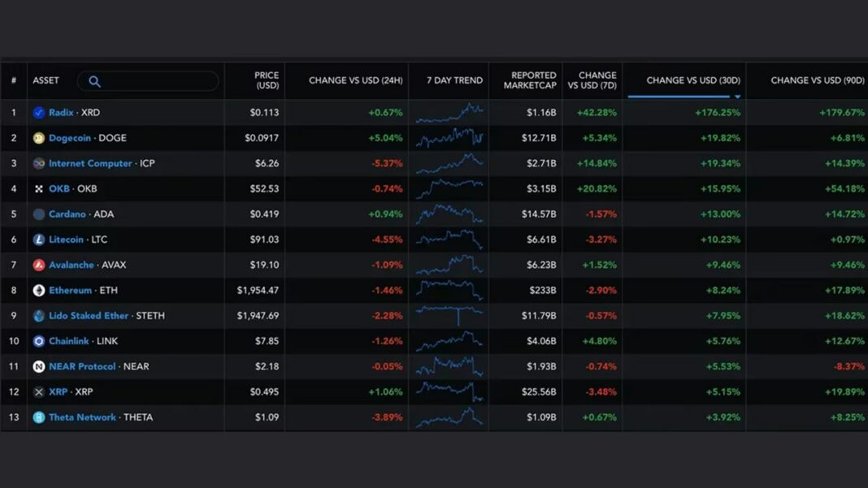Click the Litecoin logo icon
The height and width of the screenshot is (488, 868).
pyautogui.click(x=38, y=240)
